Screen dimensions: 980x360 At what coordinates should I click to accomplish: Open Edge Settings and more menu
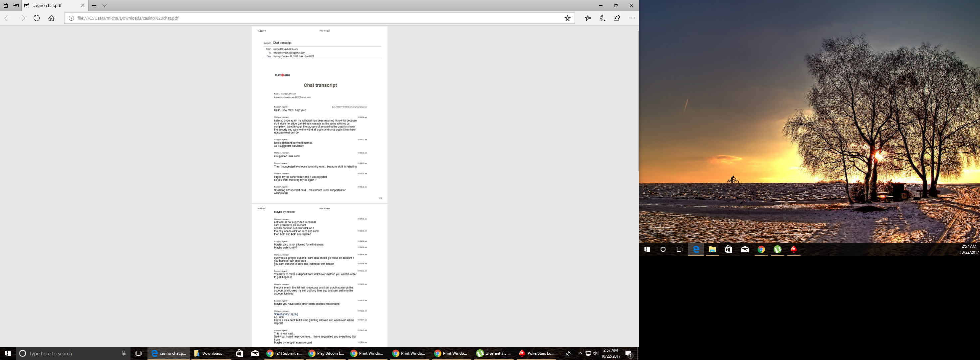(x=631, y=18)
